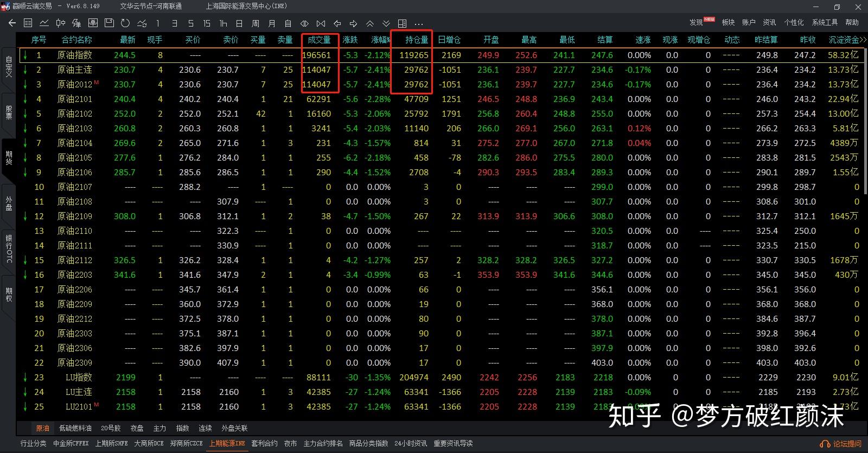Viewport: 868px width, 453px height.
Task: Switch to the 外盘 side tab
Action: pos(9,203)
